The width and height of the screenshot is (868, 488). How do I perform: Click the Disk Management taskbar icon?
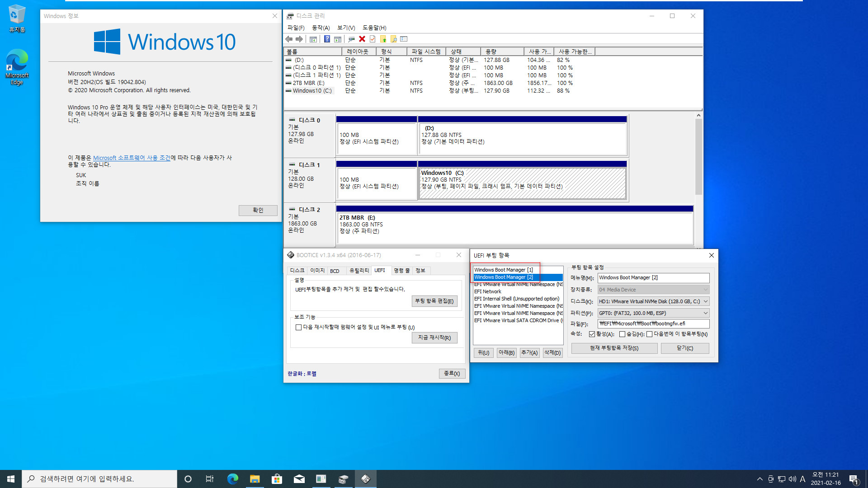(x=343, y=479)
